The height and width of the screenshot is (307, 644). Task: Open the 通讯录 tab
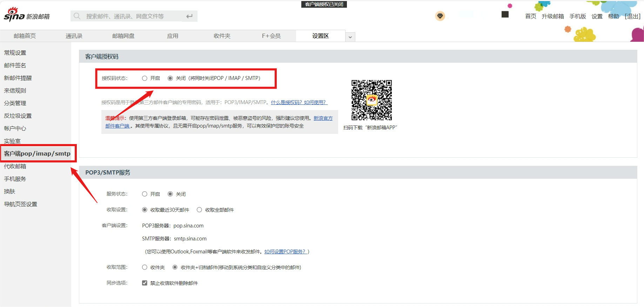point(74,36)
